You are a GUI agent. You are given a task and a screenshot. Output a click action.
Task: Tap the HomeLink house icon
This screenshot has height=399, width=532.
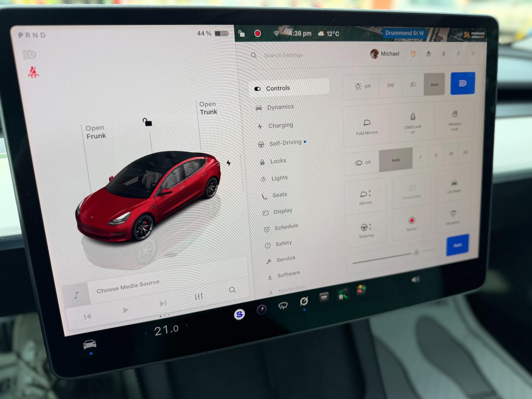[x=429, y=54]
